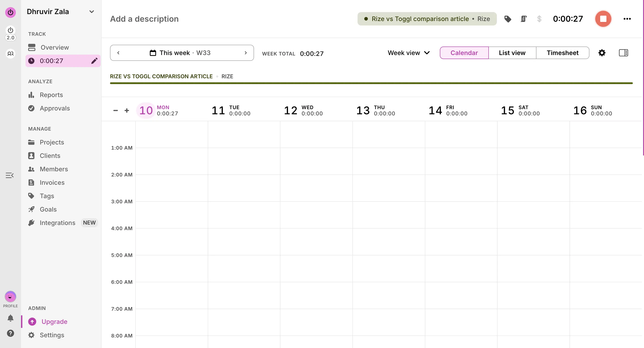Collapse the sidebar with the menu icon
The height and width of the screenshot is (348, 644).
10,175
